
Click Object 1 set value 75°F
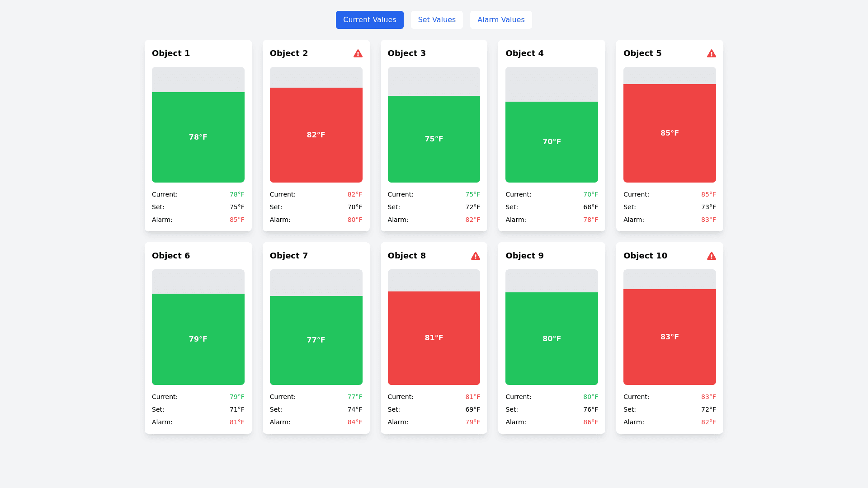click(x=236, y=207)
